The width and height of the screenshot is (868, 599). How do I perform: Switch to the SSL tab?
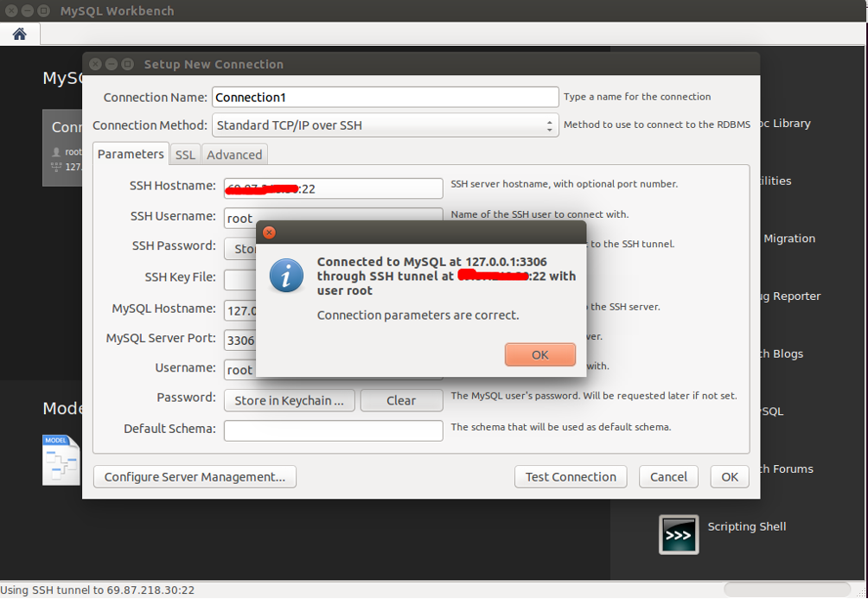pyautogui.click(x=185, y=155)
